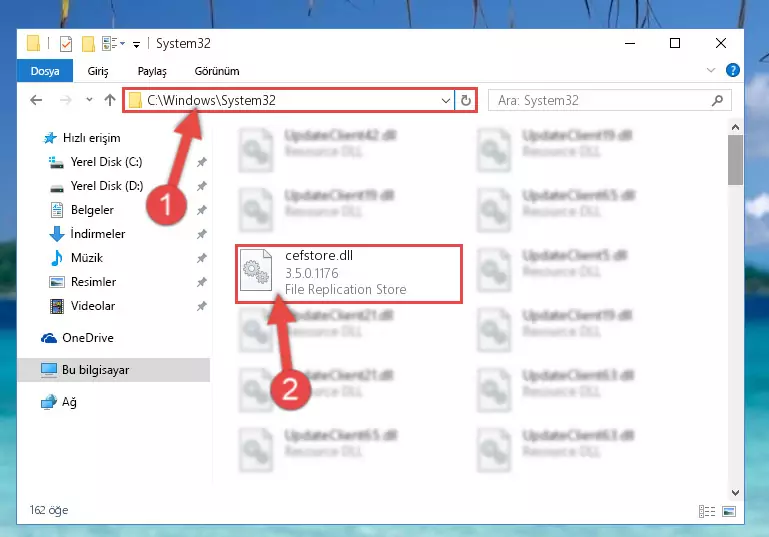Click the view layout quick access icon
This screenshot has width=769, height=537.
113,44
